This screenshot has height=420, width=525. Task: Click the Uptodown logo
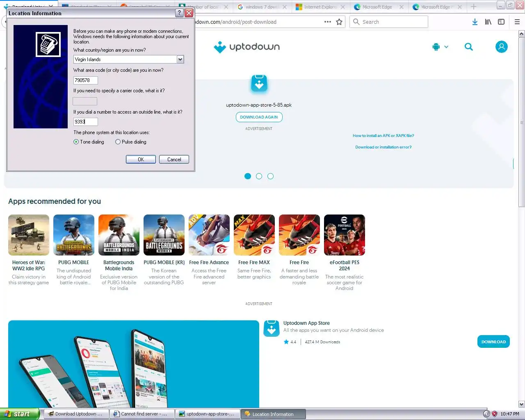[247, 47]
